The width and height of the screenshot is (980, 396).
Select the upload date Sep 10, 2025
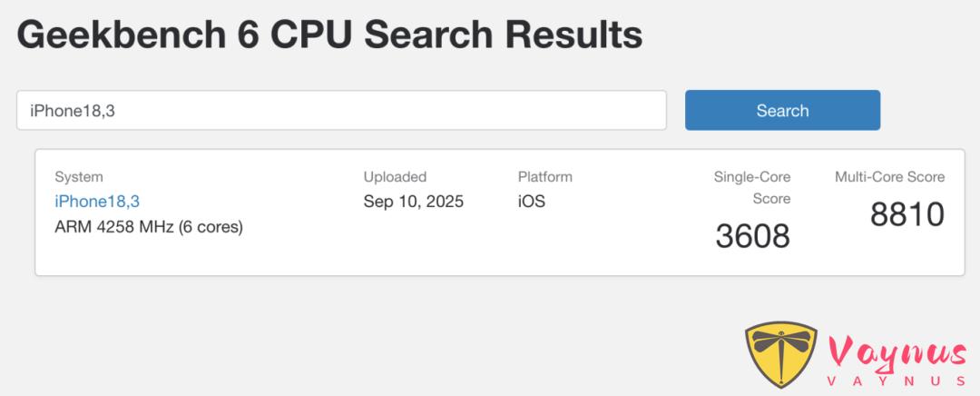413,202
